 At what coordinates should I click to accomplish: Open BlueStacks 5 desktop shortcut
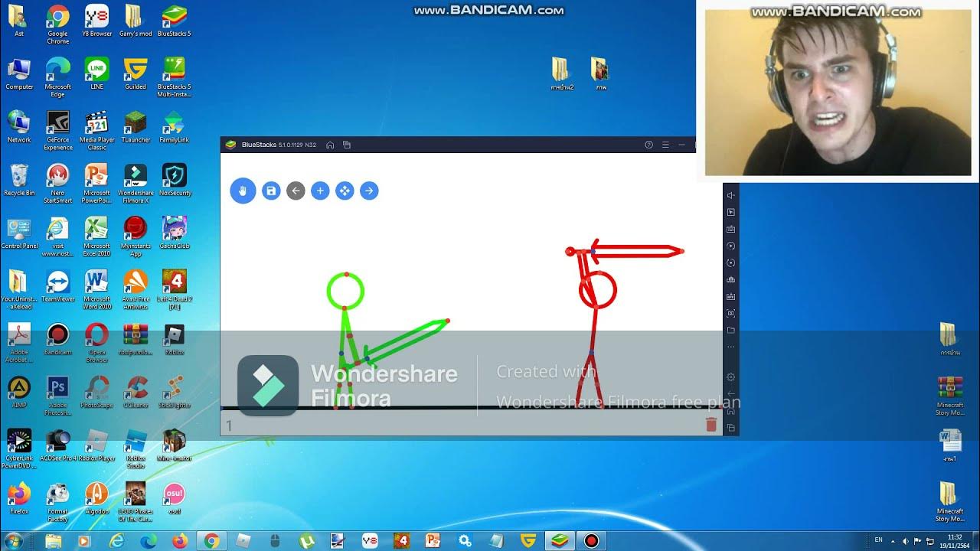tap(174, 21)
